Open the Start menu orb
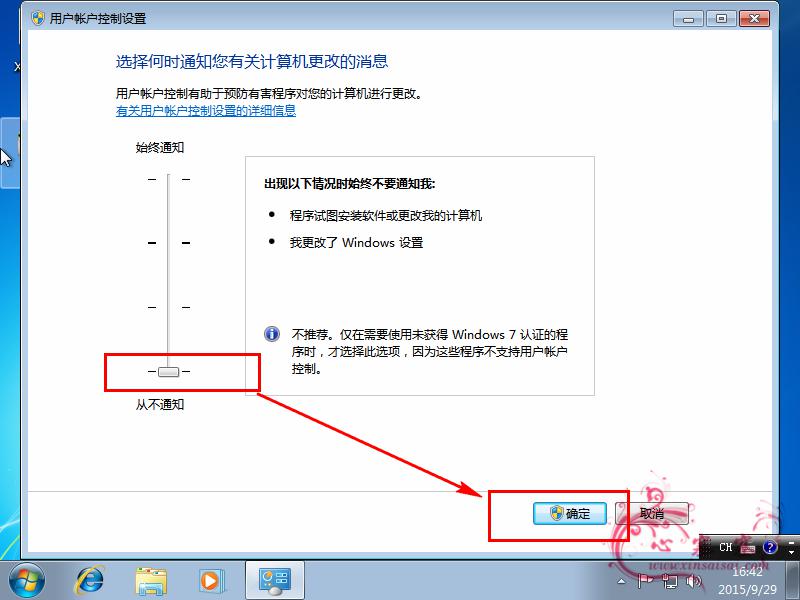The image size is (800, 600). [24, 580]
